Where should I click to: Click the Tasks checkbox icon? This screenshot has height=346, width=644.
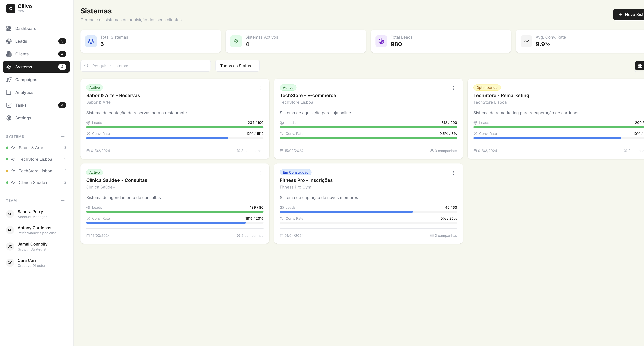pos(9,105)
